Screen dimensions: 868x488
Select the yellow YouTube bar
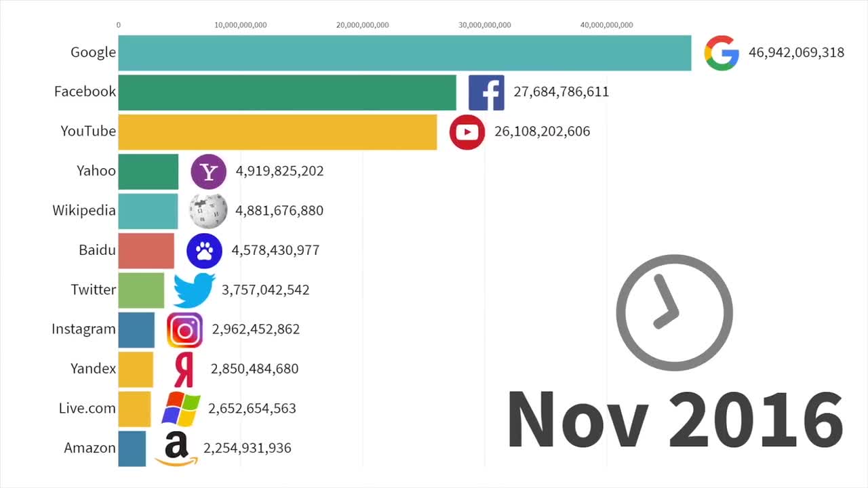point(277,131)
